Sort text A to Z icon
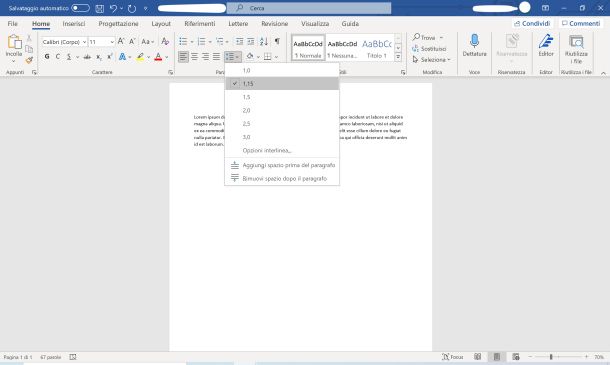 point(264,41)
